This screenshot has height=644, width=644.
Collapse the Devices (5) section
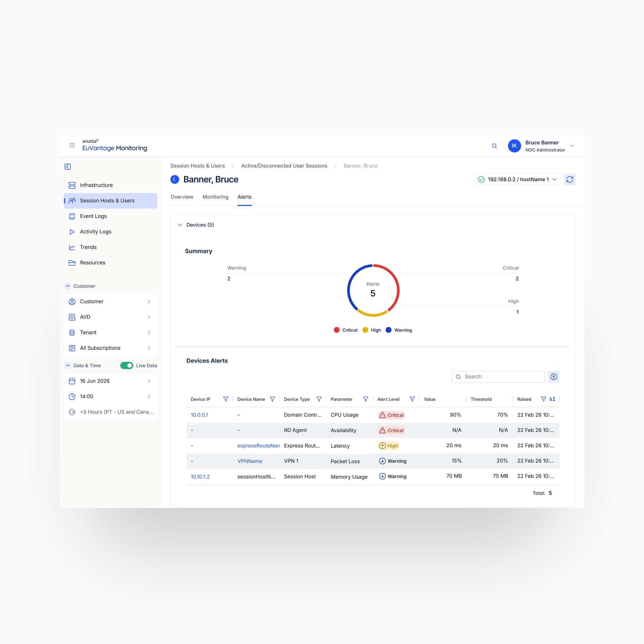[180, 225]
